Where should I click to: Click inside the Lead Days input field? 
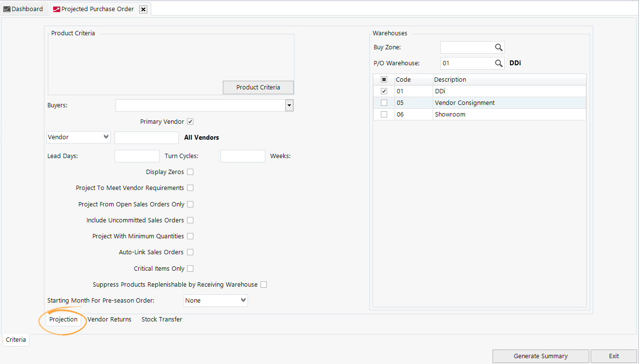[137, 156]
